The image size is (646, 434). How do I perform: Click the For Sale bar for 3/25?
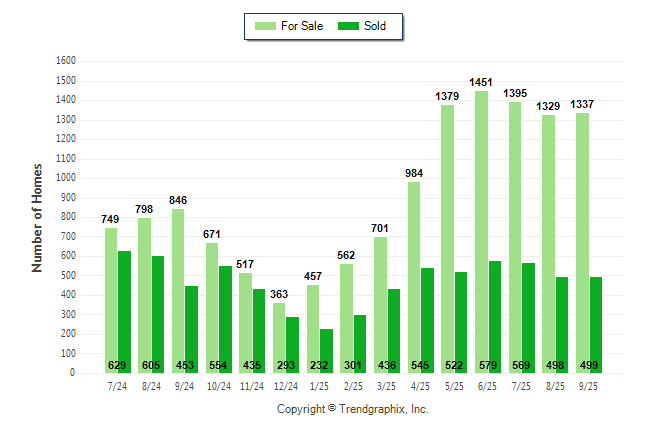point(380,304)
